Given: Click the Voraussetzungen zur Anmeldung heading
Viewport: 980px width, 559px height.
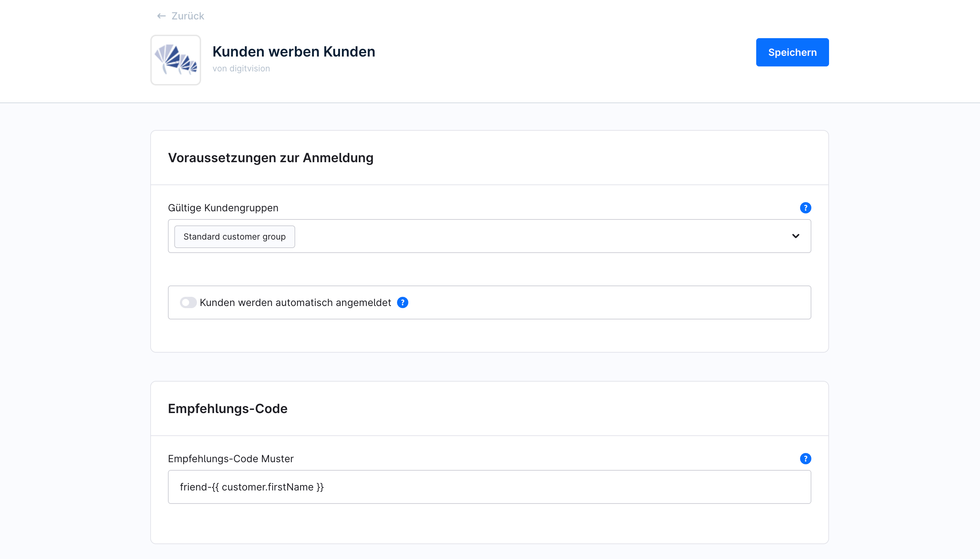Looking at the screenshot, I should pyautogui.click(x=270, y=158).
